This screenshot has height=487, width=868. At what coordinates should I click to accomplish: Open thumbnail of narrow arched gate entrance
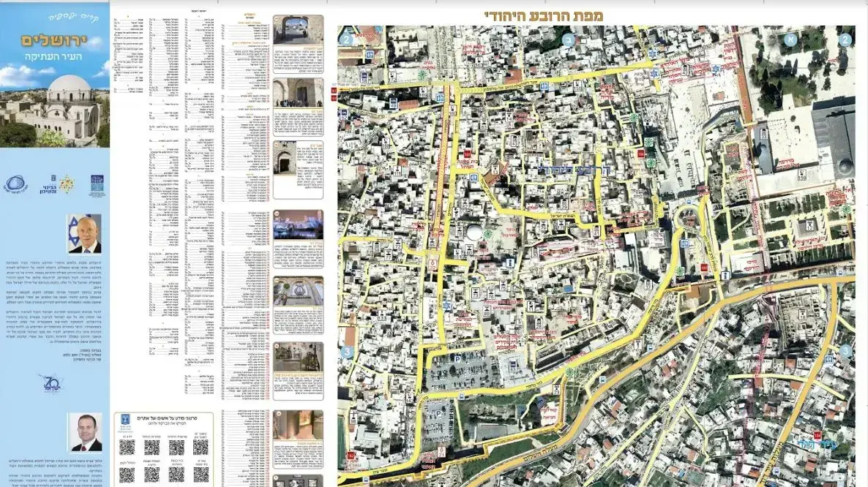(x=285, y=157)
